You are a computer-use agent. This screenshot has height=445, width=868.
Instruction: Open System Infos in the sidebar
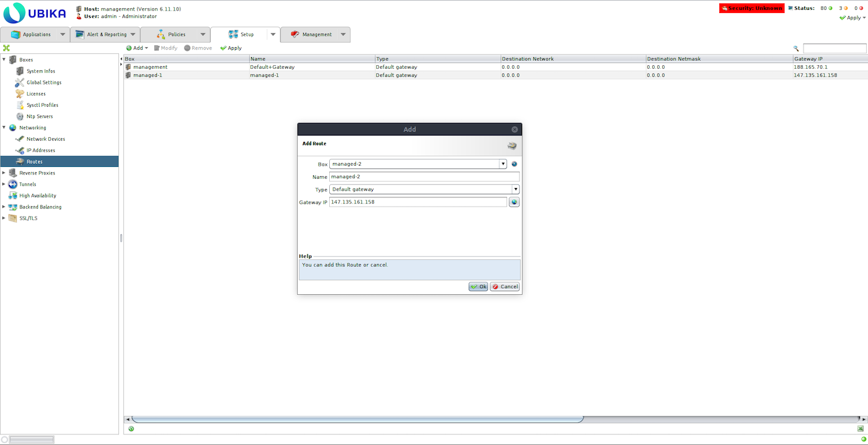(40, 71)
